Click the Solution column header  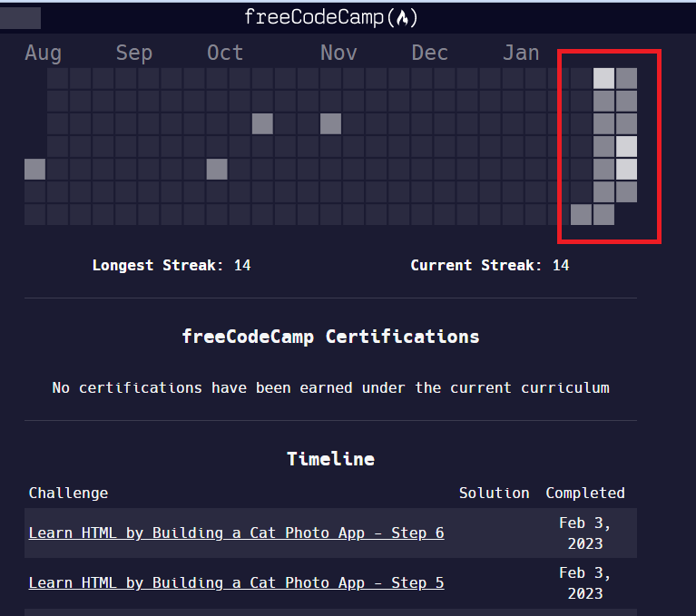click(494, 493)
